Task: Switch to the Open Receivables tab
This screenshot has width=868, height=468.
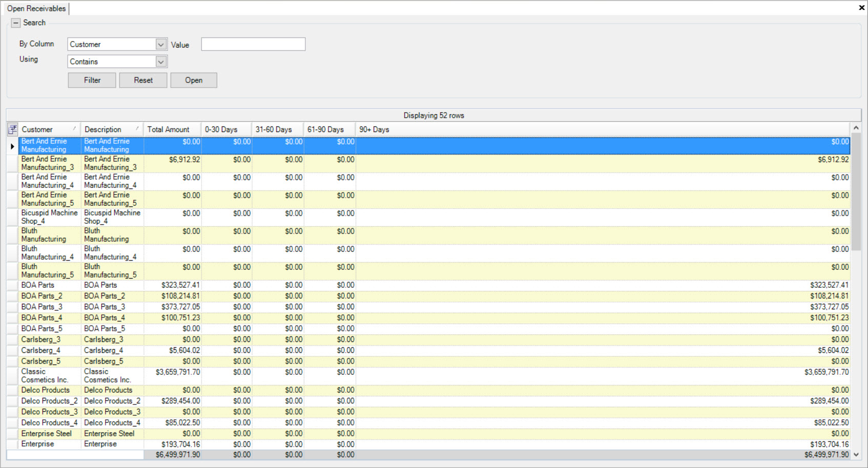Action: [36, 9]
